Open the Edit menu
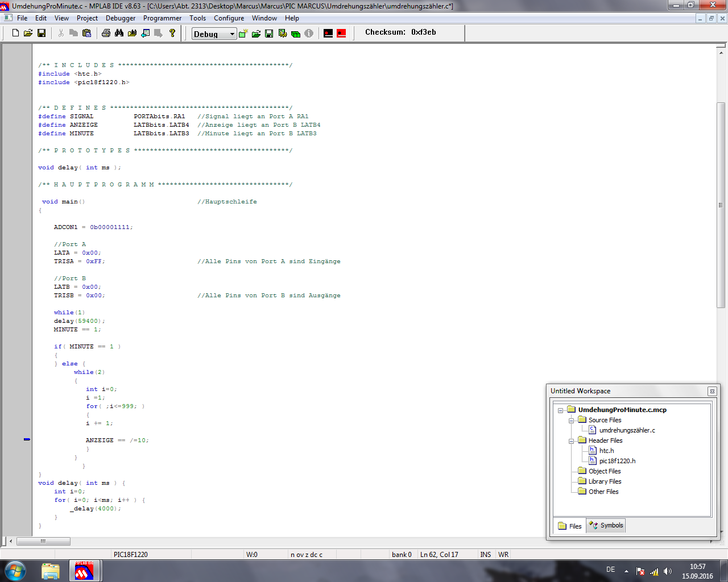The height and width of the screenshot is (582, 728). [41, 18]
